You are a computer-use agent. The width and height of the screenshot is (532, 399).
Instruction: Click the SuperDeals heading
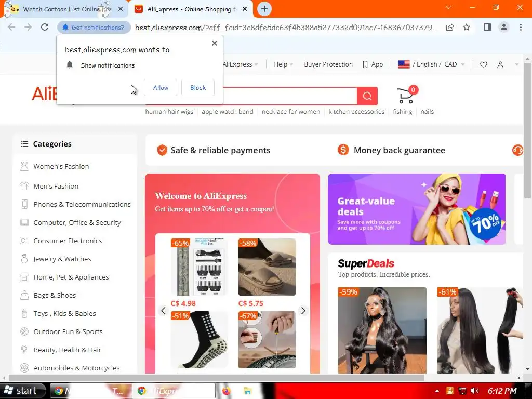coord(366,263)
